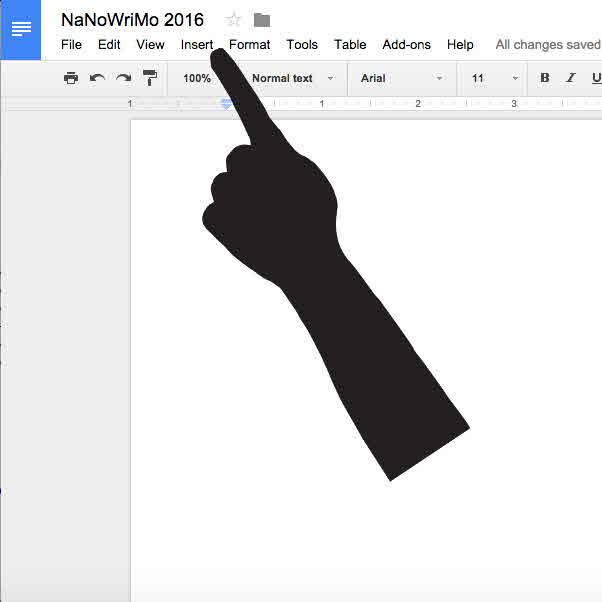Click the Redo arrow
Viewport: 602px width, 602px height.
[x=123, y=78]
